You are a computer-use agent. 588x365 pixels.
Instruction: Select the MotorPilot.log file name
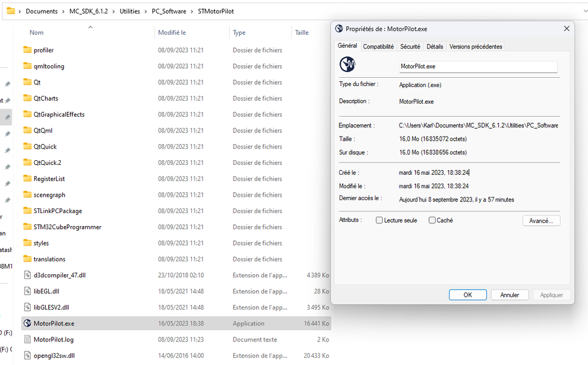point(54,340)
